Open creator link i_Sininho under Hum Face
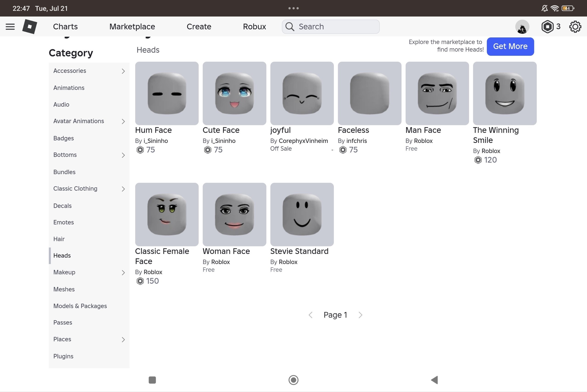 coord(156,141)
